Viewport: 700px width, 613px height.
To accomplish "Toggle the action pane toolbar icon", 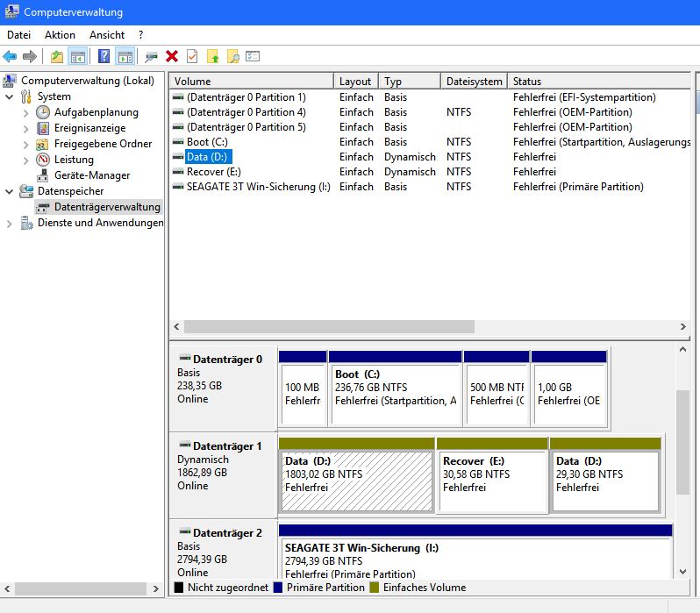I will tap(125, 57).
